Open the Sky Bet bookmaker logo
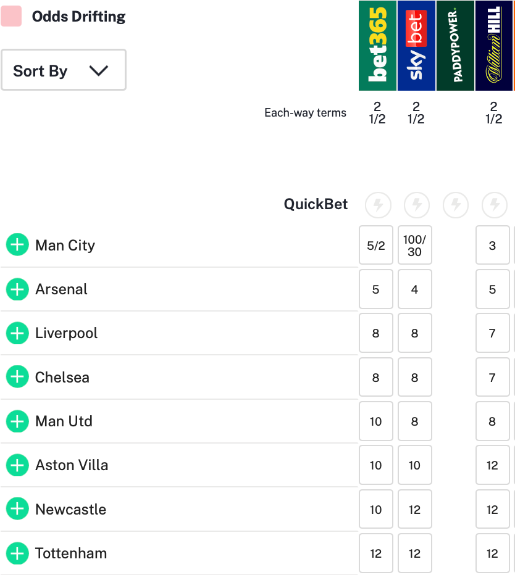 416,45
